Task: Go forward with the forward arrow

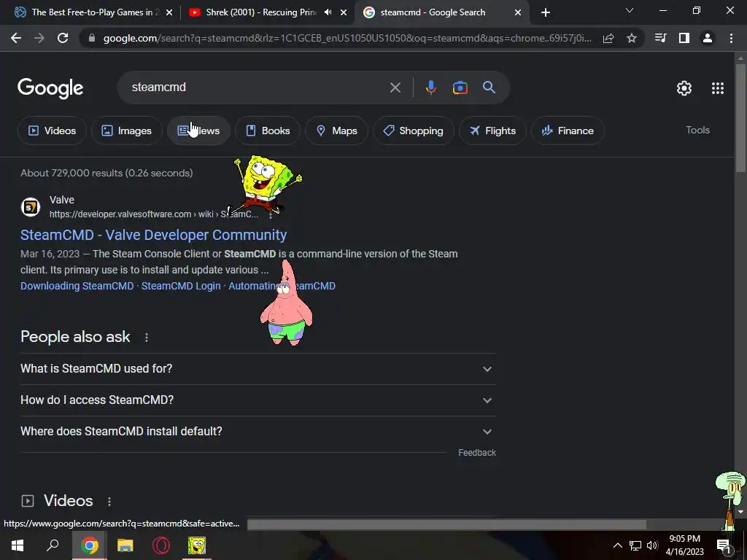Action: point(39,38)
